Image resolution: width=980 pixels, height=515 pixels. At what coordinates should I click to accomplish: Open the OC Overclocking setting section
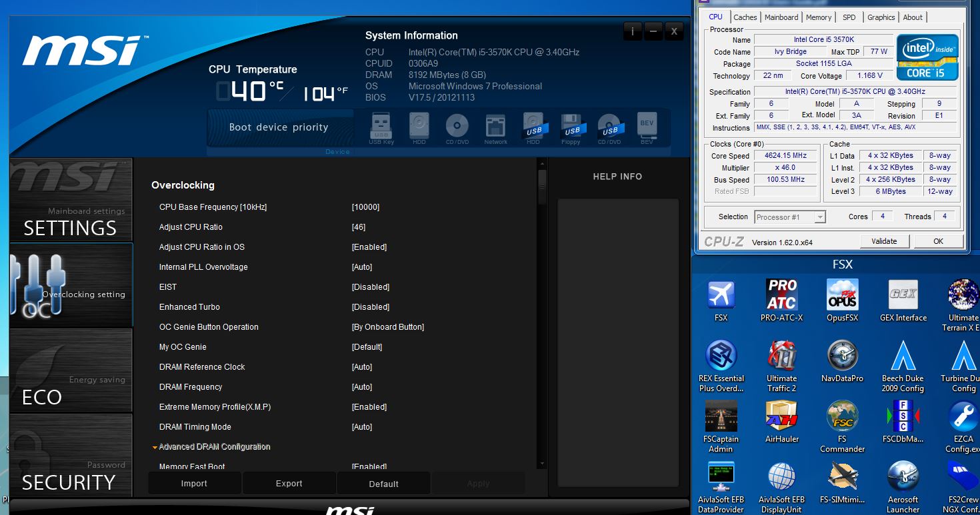tap(71, 285)
